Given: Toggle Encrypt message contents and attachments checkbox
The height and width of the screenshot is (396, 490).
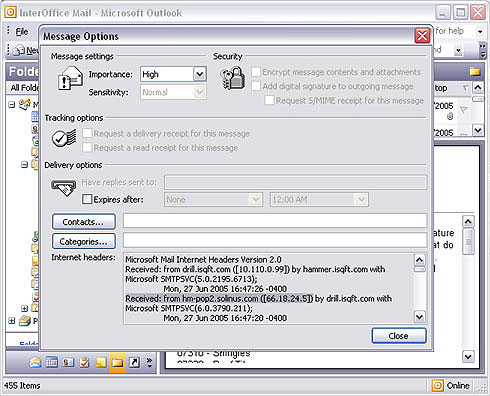Looking at the screenshot, I should [256, 72].
